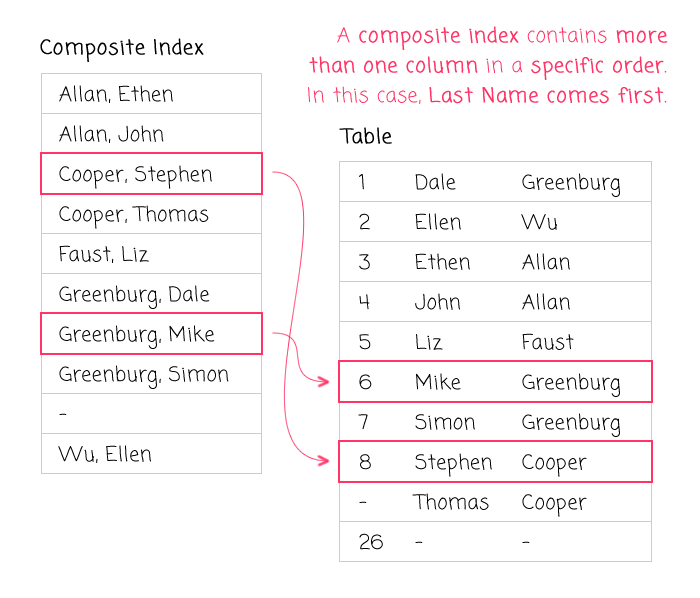The height and width of the screenshot is (598, 700).
Task: Select highlighted table row 6, Mike Greenburg
Action: tap(495, 382)
